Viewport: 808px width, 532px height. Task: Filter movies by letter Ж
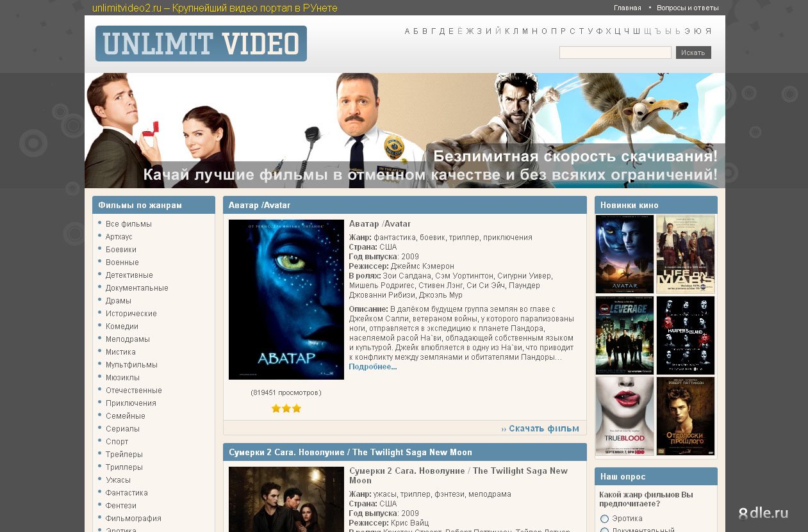(469, 31)
